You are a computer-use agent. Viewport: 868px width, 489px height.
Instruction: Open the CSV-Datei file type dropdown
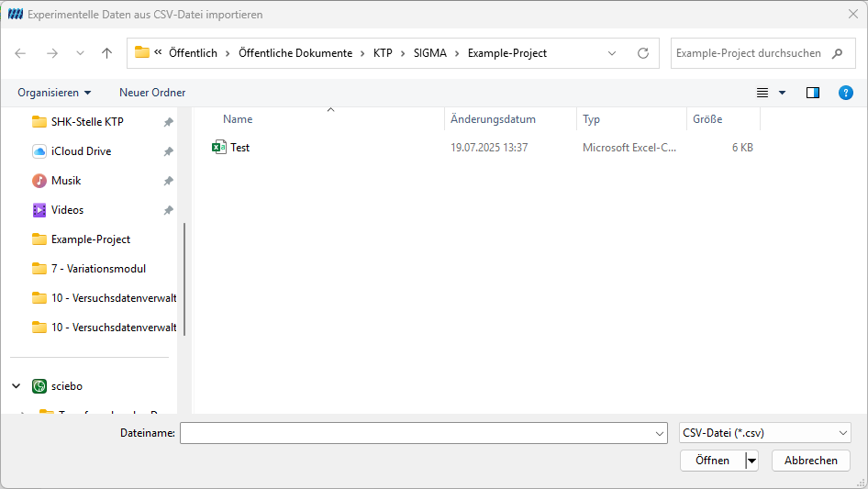click(764, 433)
